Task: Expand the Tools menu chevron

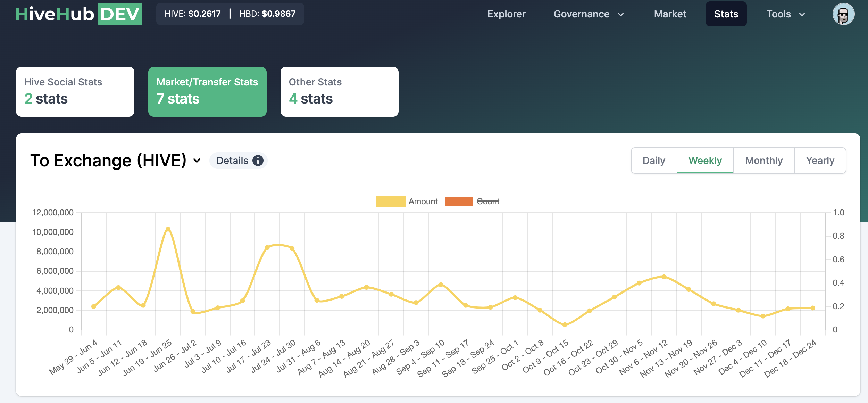Action: click(802, 14)
